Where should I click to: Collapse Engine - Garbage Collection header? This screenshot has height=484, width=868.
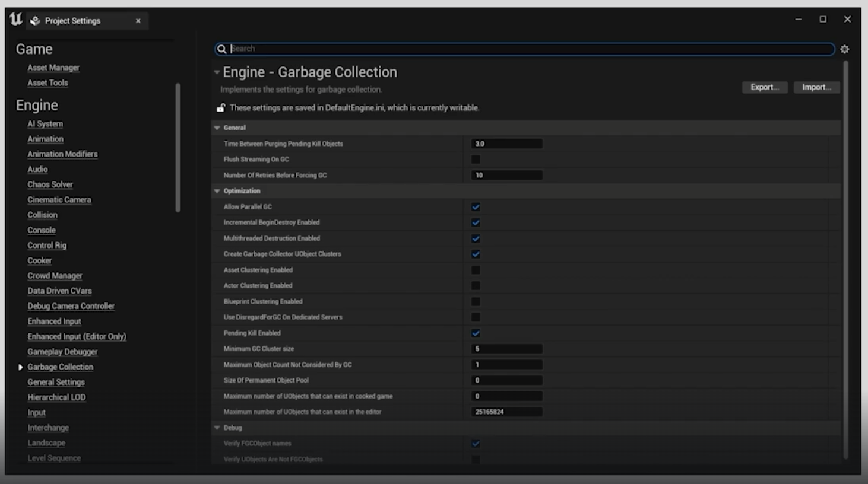point(217,72)
